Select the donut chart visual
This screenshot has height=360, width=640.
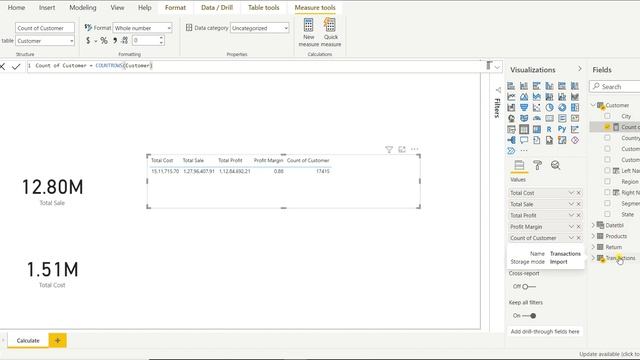point(562,107)
